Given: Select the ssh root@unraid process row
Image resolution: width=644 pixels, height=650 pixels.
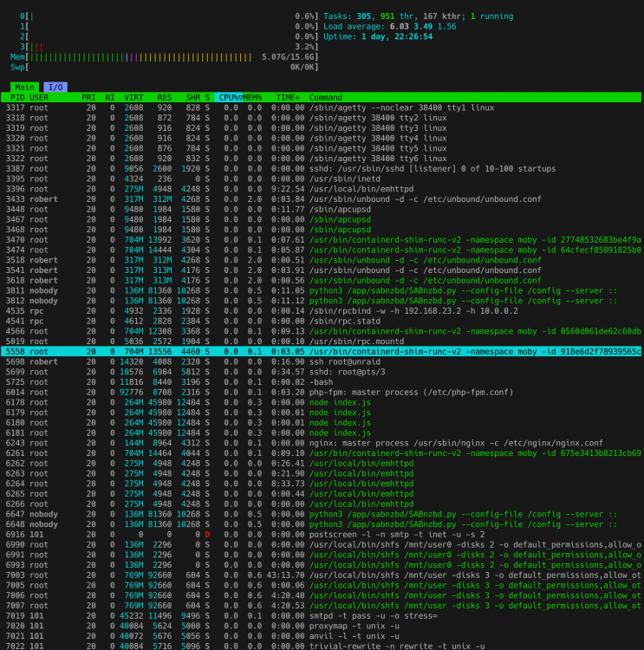Looking at the screenshot, I should (x=321, y=361).
